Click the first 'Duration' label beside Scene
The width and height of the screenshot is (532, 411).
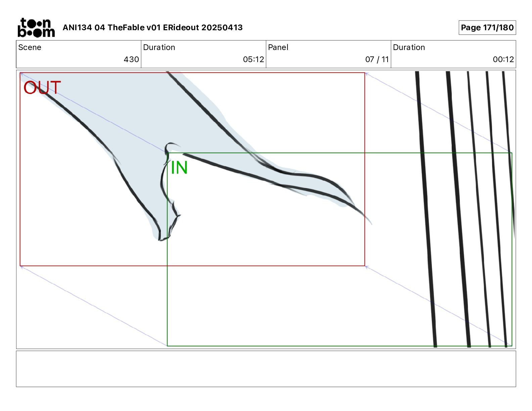click(x=159, y=47)
